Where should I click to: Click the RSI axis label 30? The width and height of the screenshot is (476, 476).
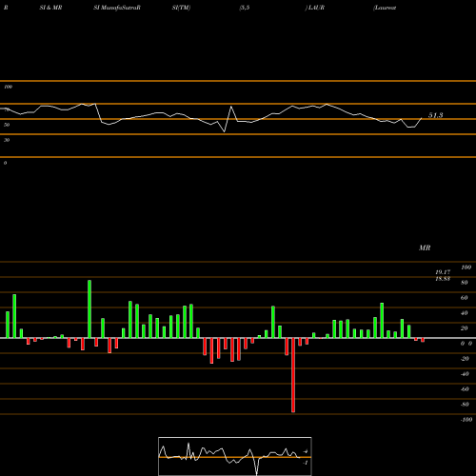(x=7, y=140)
